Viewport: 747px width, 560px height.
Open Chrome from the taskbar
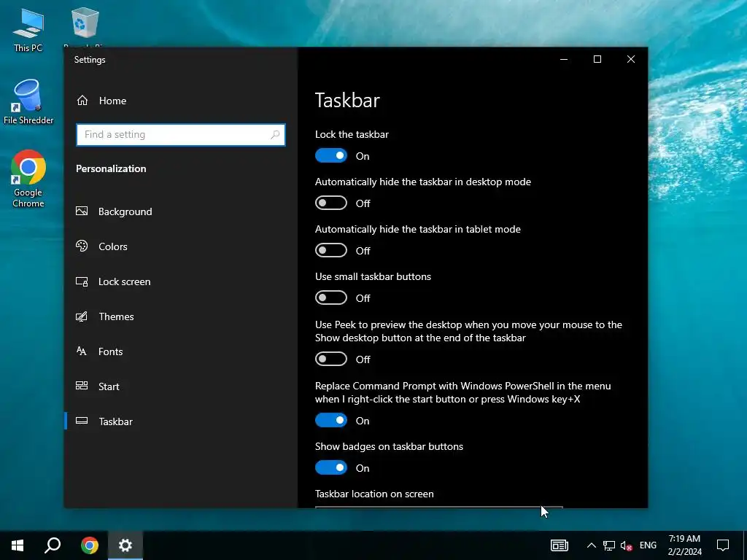(x=90, y=545)
